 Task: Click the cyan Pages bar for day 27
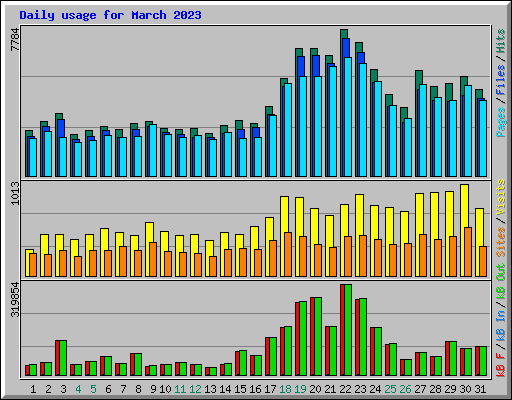(x=423, y=130)
